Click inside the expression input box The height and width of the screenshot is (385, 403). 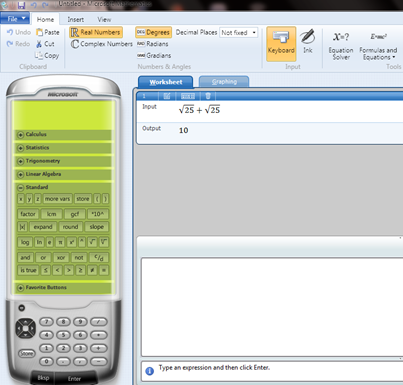click(x=272, y=307)
